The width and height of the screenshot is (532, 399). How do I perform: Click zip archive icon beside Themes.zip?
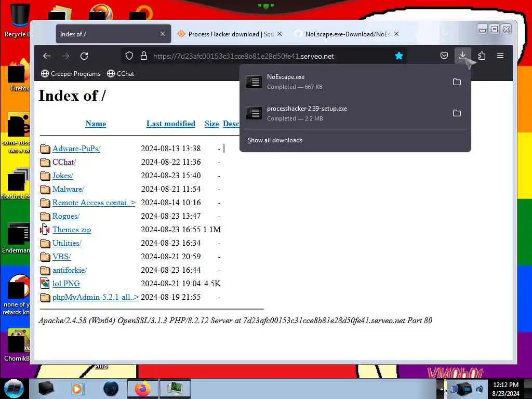click(45, 230)
